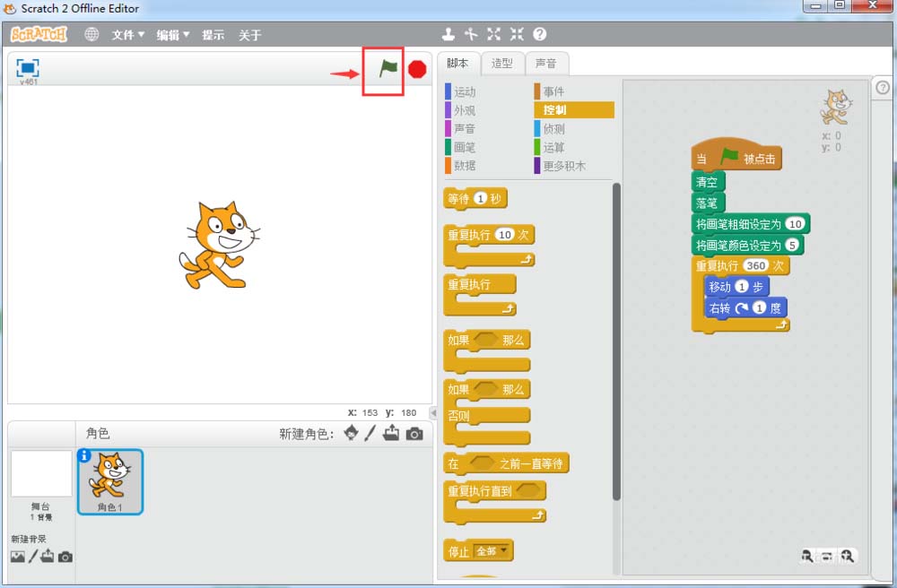Select the 运算 operators block category

coord(550,147)
